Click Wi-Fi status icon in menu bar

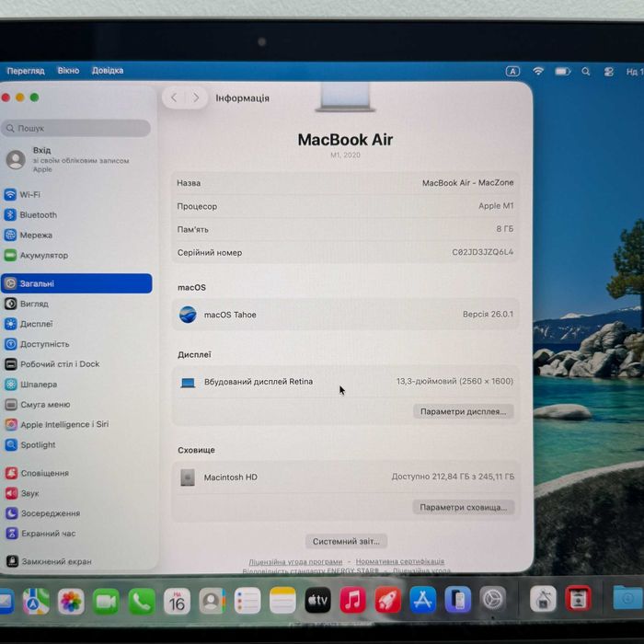coord(538,71)
